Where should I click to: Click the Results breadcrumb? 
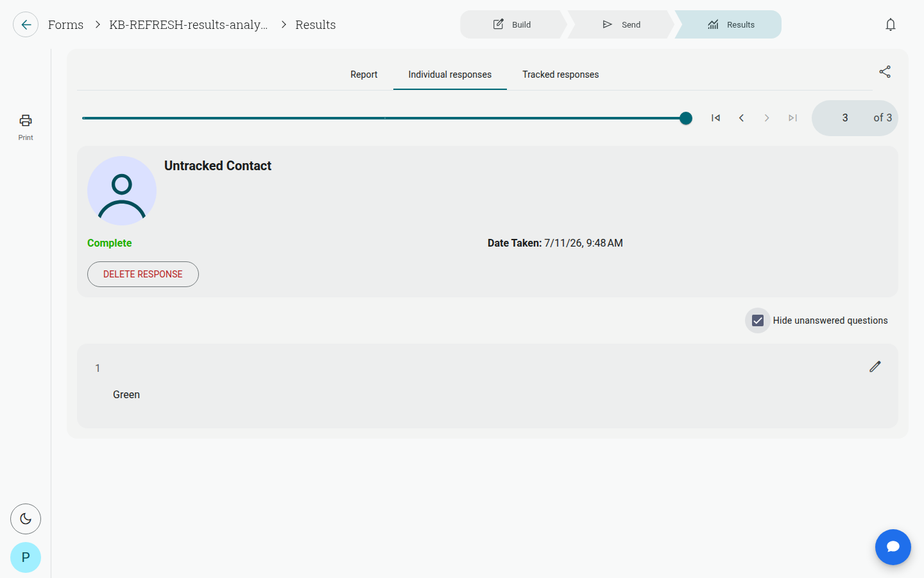click(x=316, y=24)
